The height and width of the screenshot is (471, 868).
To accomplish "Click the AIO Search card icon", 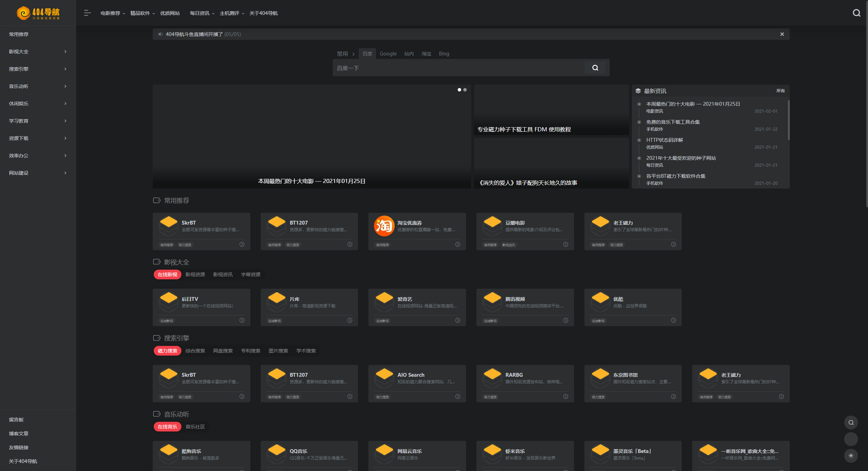I will [x=384, y=378].
